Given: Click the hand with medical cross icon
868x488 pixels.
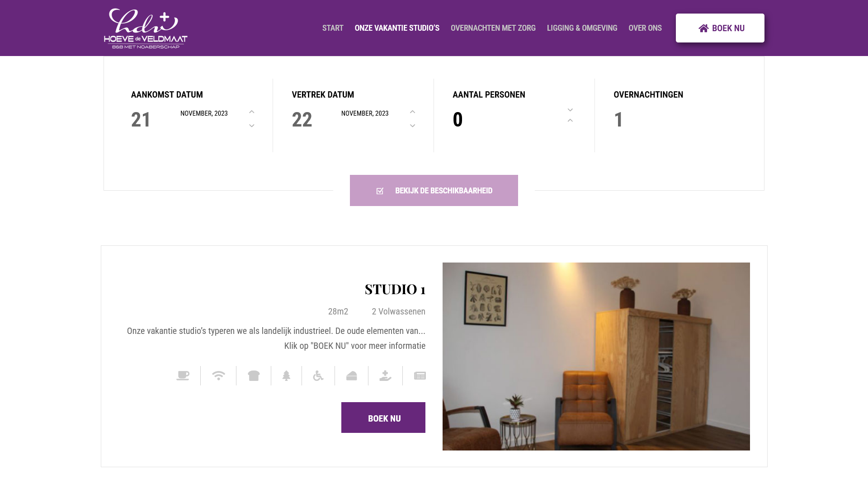Looking at the screenshot, I should [385, 375].
